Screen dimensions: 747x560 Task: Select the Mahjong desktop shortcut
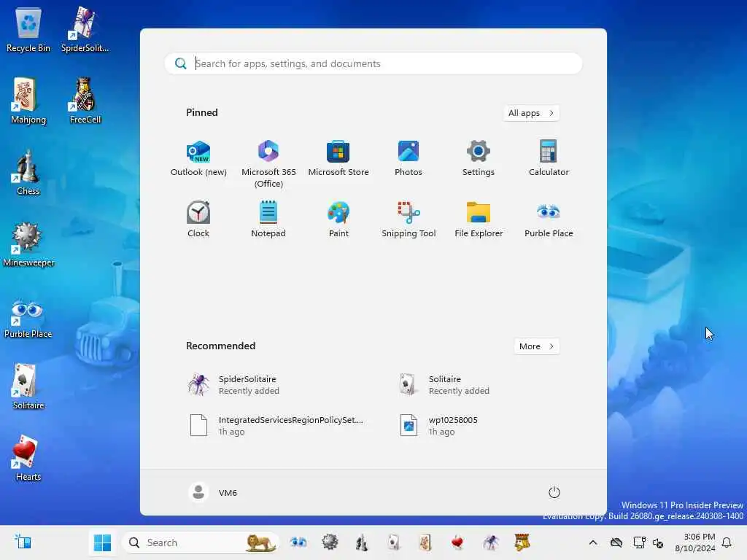[28, 101]
